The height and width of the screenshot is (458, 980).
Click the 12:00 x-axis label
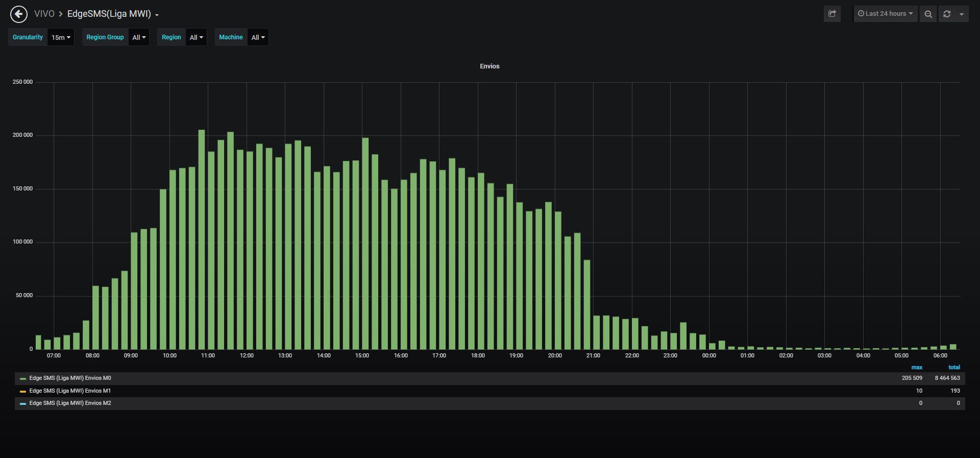click(247, 356)
